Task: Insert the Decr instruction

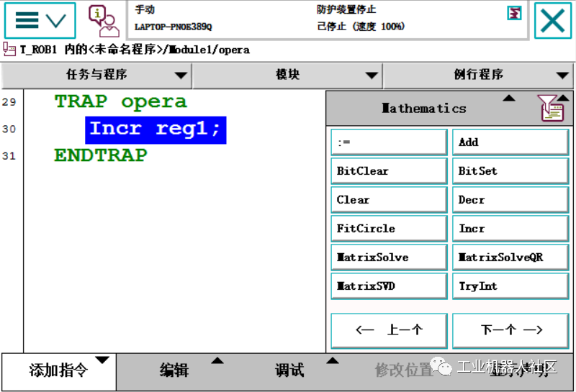Action: point(510,200)
